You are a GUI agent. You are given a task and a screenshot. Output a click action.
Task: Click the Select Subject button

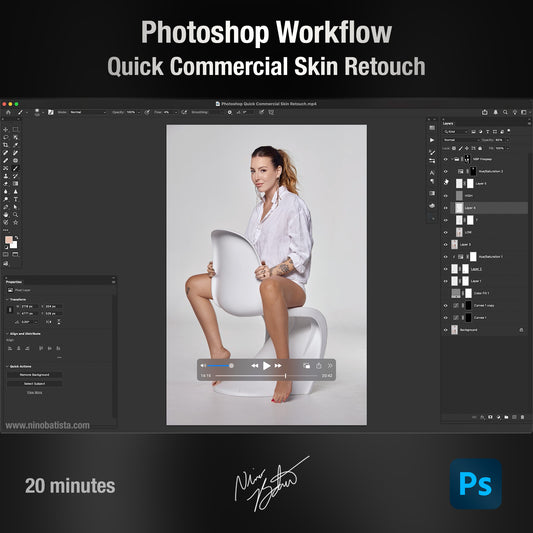[x=35, y=383]
